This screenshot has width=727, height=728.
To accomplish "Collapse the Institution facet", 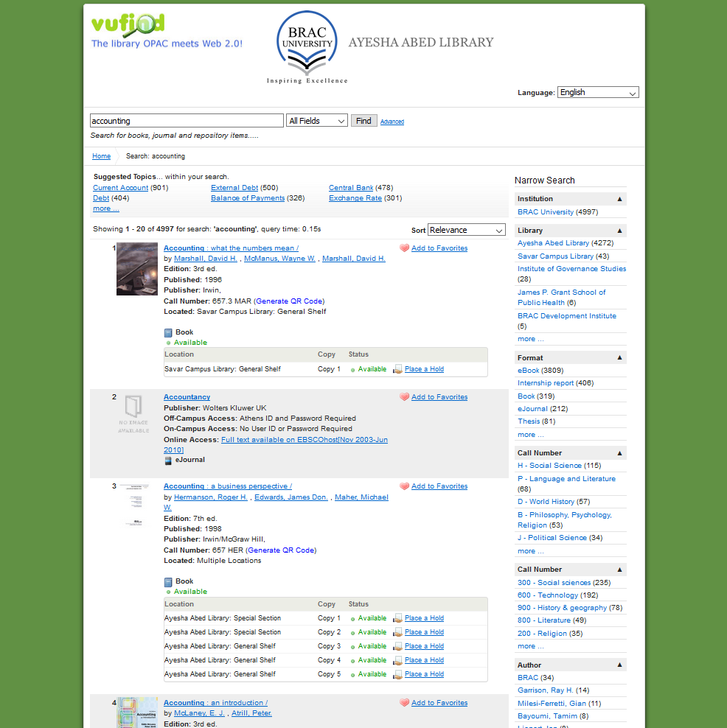I will [x=619, y=199].
